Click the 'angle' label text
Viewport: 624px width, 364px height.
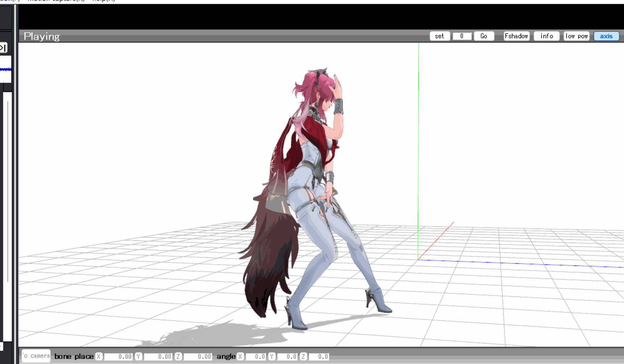tap(226, 356)
